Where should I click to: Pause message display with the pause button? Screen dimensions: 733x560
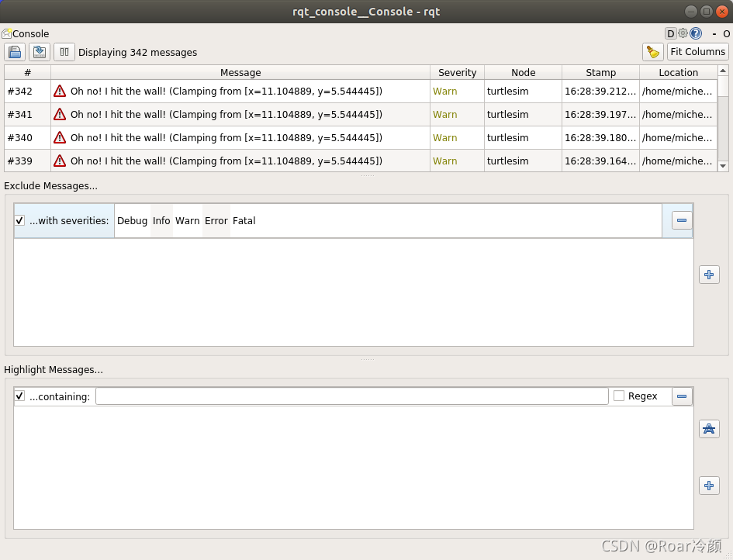click(64, 52)
